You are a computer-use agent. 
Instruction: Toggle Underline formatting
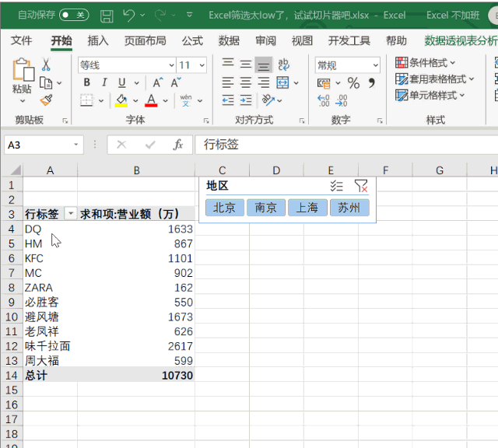121,83
